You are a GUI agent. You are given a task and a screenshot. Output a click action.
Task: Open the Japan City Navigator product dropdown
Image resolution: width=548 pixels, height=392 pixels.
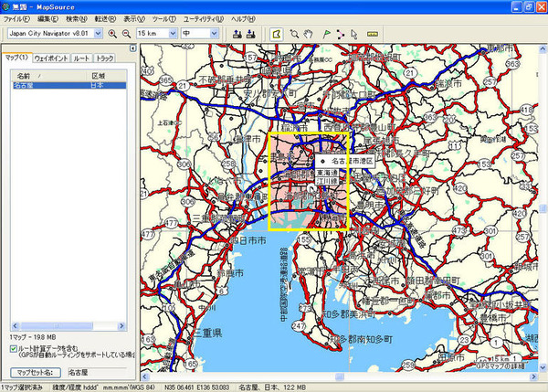[99, 34]
